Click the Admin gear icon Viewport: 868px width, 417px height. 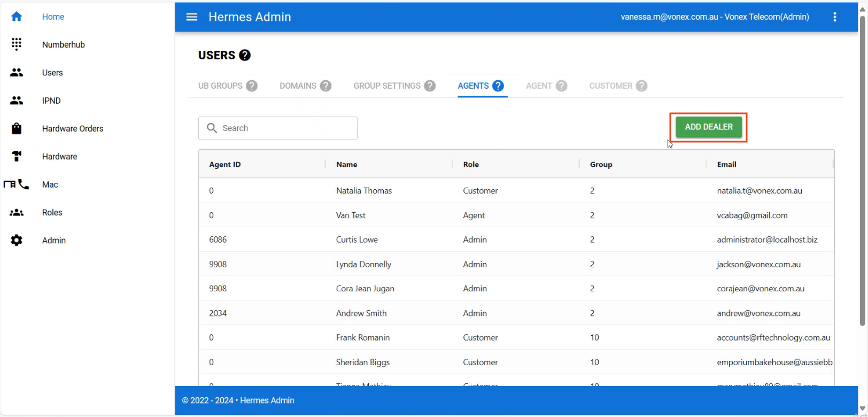point(17,240)
